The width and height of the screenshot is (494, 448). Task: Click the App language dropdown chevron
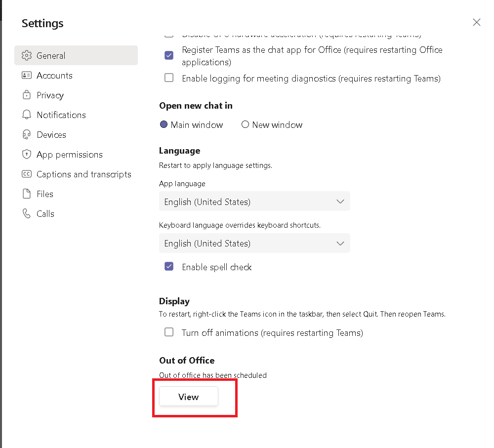click(340, 202)
